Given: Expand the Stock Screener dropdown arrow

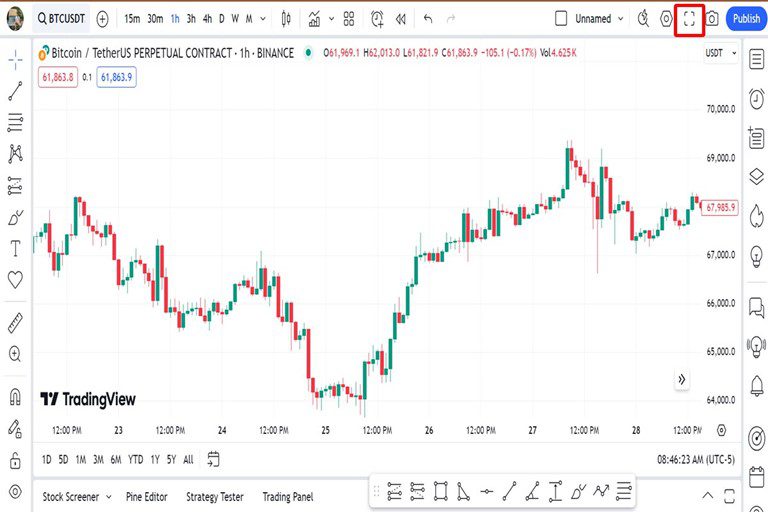Looking at the screenshot, I should [109, 497].
